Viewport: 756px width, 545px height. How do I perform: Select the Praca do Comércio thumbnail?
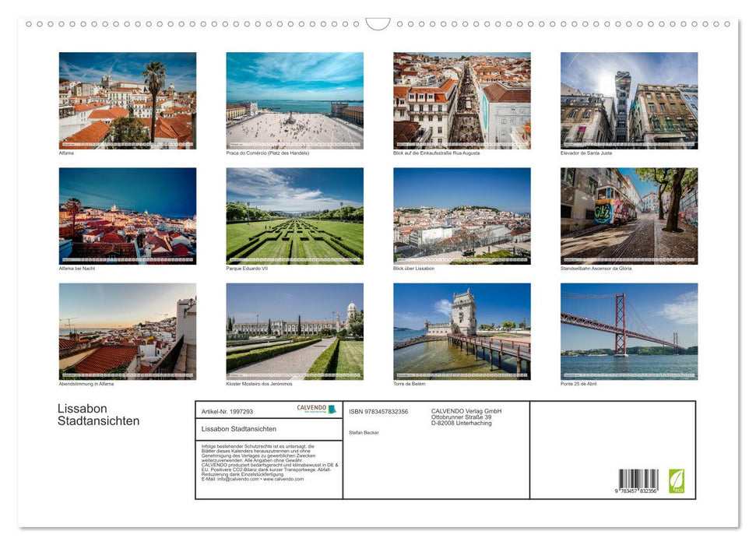(294, 101)
